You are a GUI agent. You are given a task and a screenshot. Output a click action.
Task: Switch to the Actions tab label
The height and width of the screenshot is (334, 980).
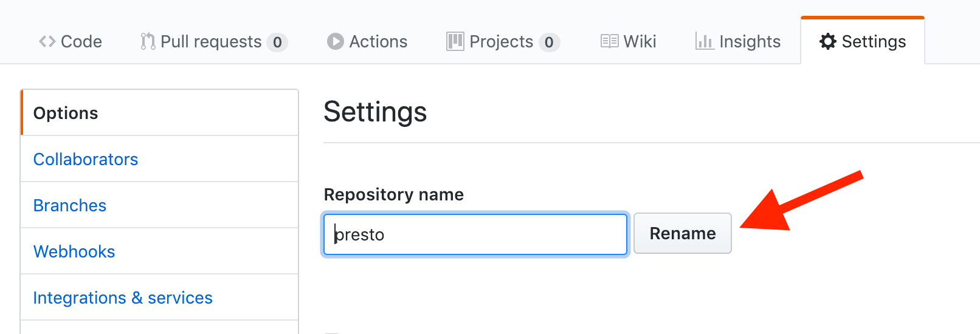378,41
